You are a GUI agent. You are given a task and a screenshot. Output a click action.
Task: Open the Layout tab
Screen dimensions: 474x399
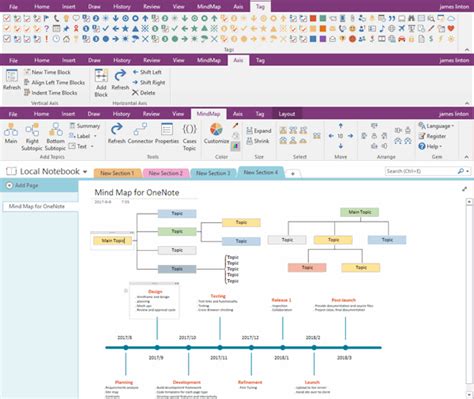tap(287, 114)
